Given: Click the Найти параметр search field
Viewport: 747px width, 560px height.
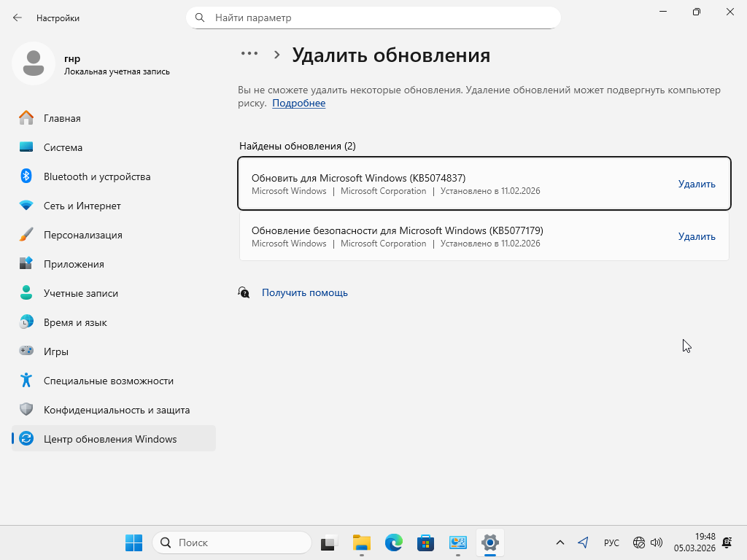Looking at the screenshot, I should coord(379,17).
